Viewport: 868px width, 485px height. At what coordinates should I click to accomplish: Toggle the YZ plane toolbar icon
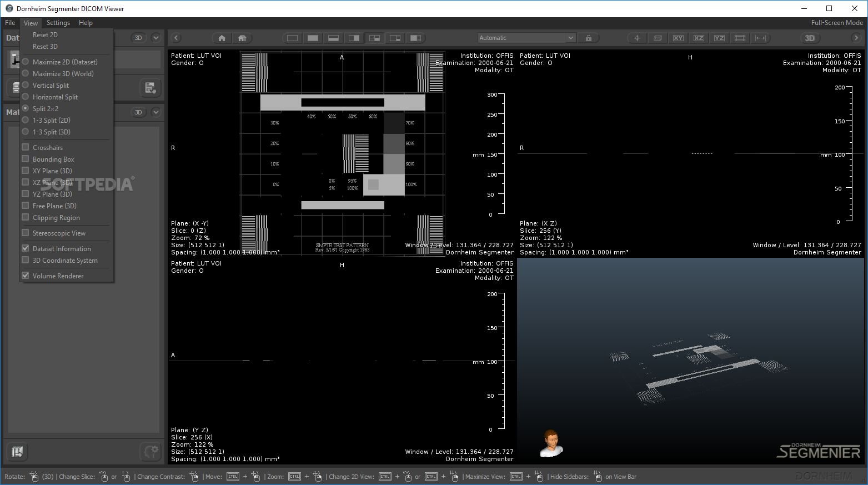[719, 38]
